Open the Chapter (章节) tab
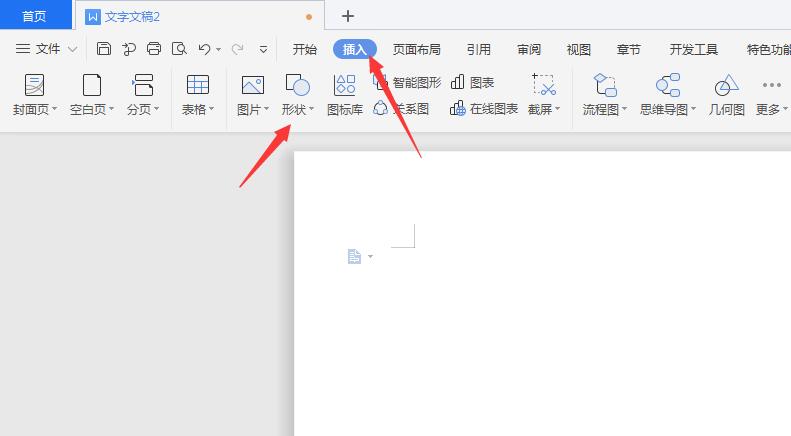This screenshot has height=436, width=791. [x=629, y=49]
